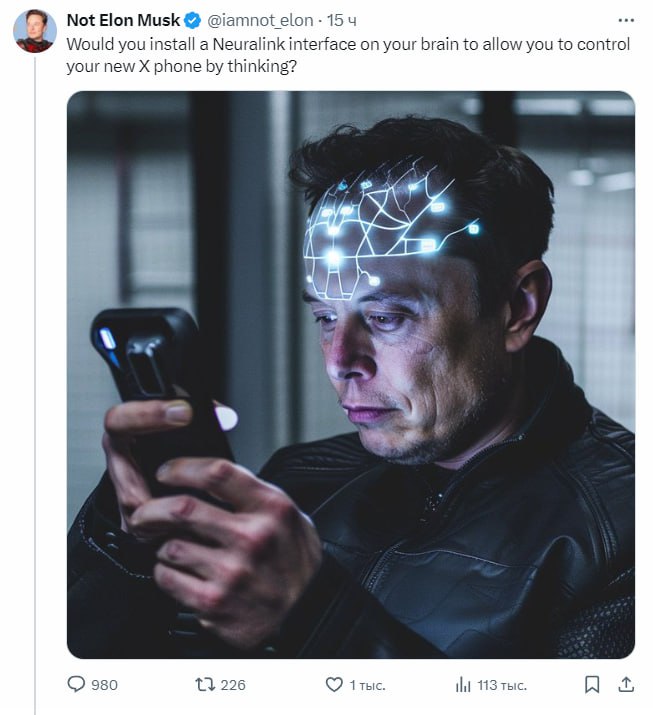Open the three-dot more options menu

[626, 20]
